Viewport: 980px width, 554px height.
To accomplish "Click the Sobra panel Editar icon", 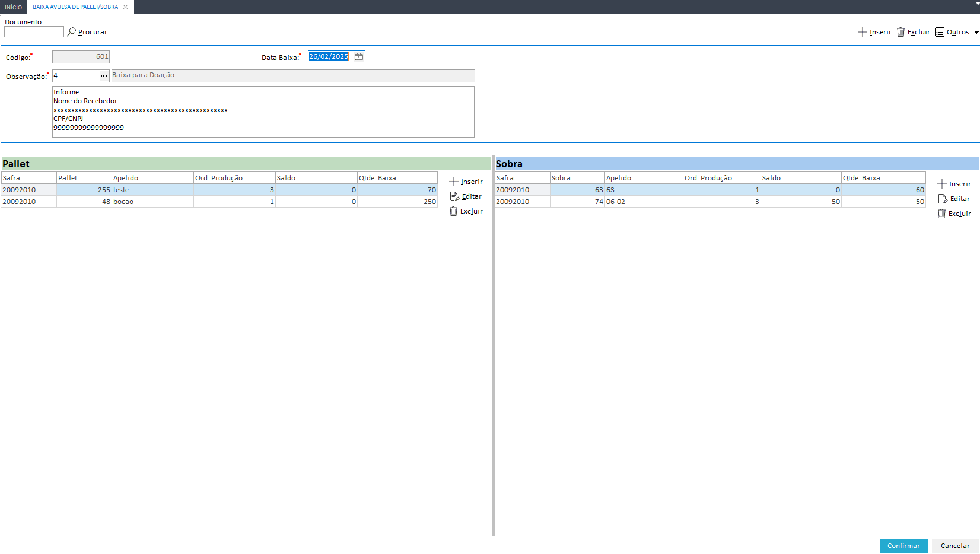I will click(x=943, y=199).
